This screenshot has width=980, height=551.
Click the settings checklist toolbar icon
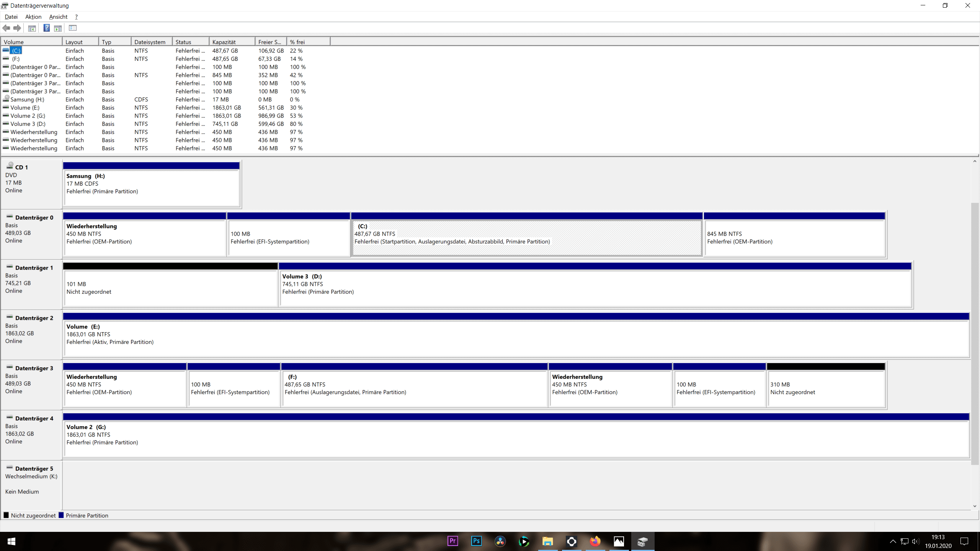coord(73,28)
